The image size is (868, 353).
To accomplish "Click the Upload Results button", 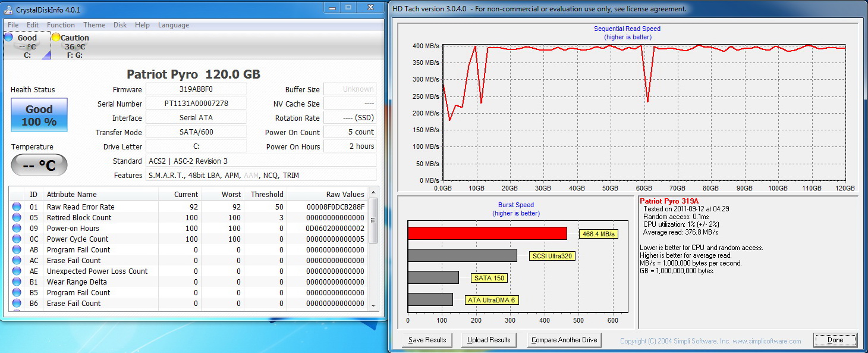I will pos(489,340).
